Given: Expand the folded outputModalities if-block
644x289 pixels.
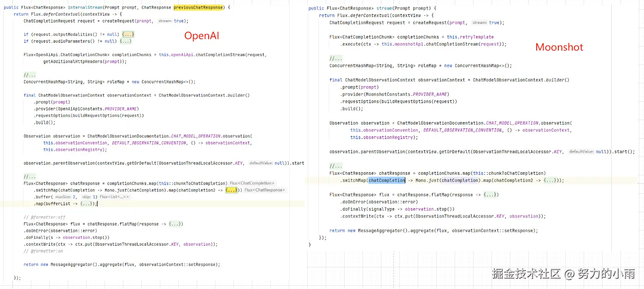Looking at the screenshot, I should click(x=128, y=35).
